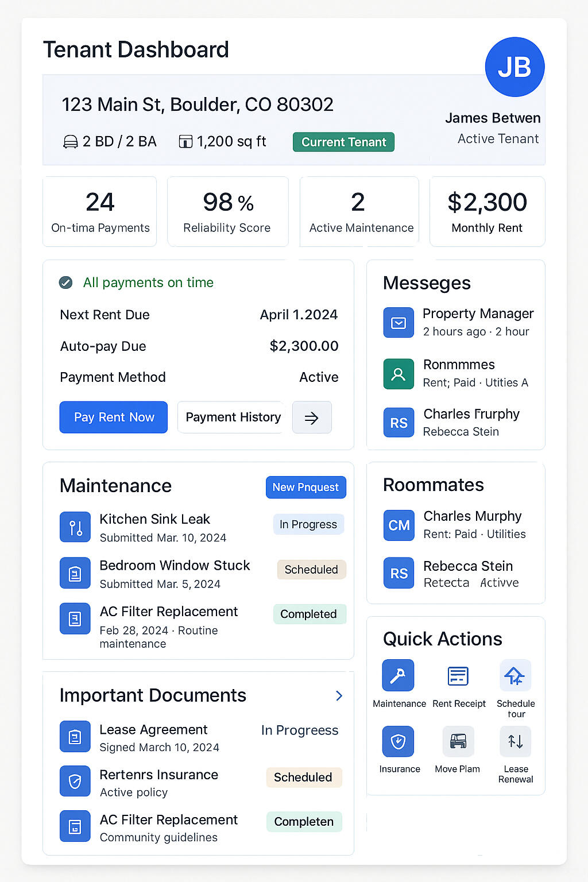Click the Property Manager envelope message icon
This screenshot has width=588, height=882.
pyautogui.click(x=399, y=323)
